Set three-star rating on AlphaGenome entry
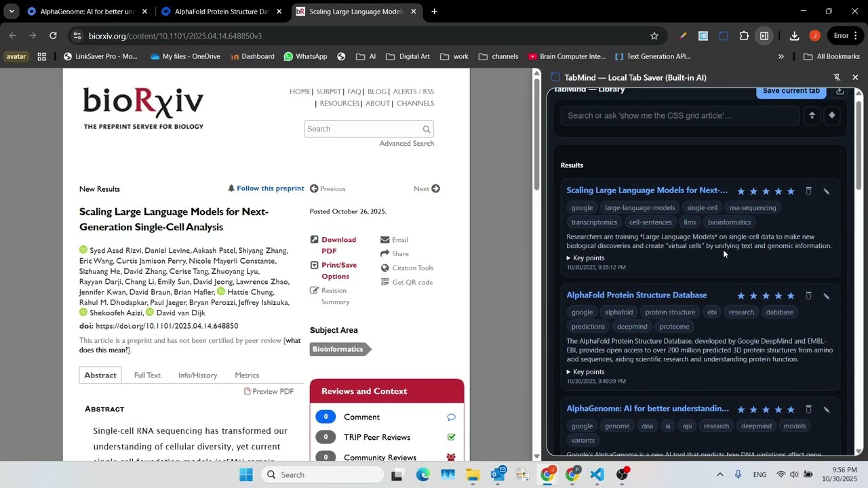Screen dimensions: 868x488 pos(766,409)
